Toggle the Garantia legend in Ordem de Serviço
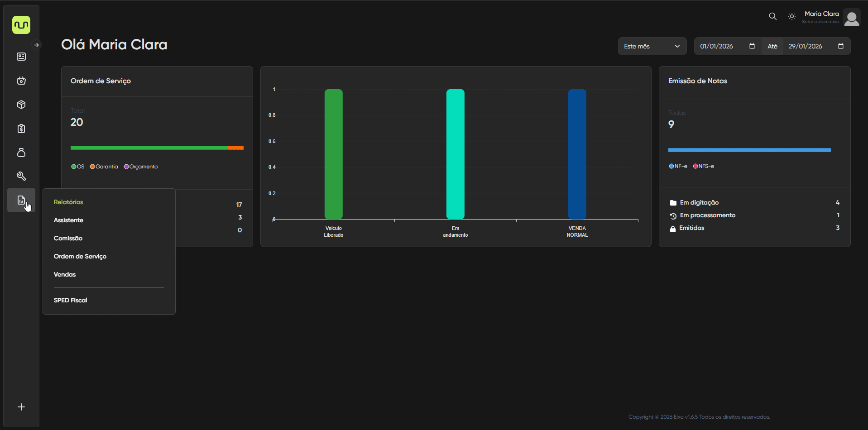This screenshot has width=868, height=430. tap(104, 167)
